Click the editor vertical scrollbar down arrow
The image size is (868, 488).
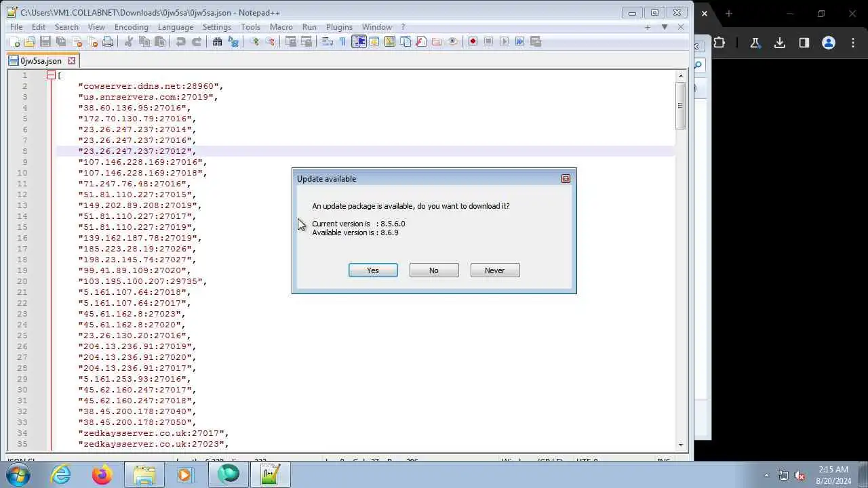tap(681, 445)
